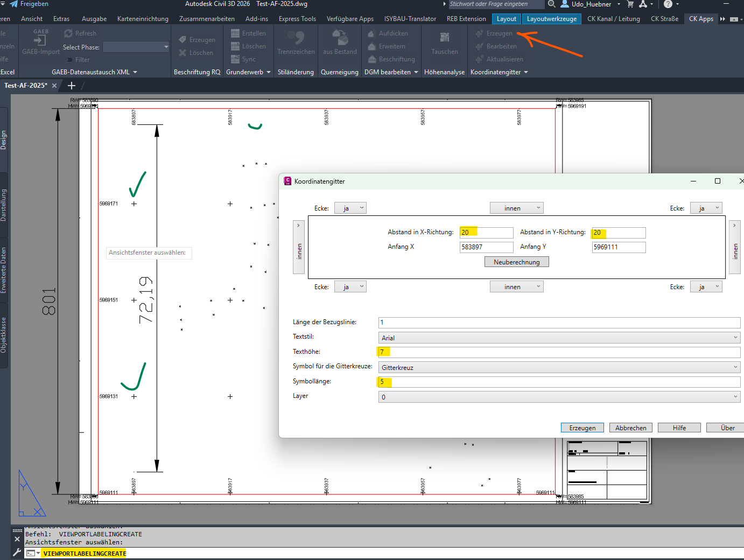Toggle the Filter switch in GAEB panel
Image resolution: width=744 pixels, height=560 pixels.
pos(68,60)
